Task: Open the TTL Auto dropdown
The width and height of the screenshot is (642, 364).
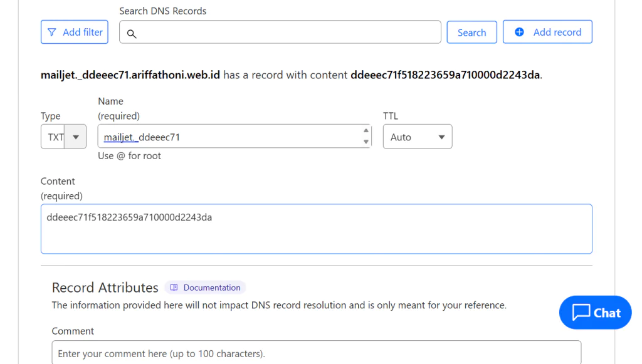Action: (418, 137)
